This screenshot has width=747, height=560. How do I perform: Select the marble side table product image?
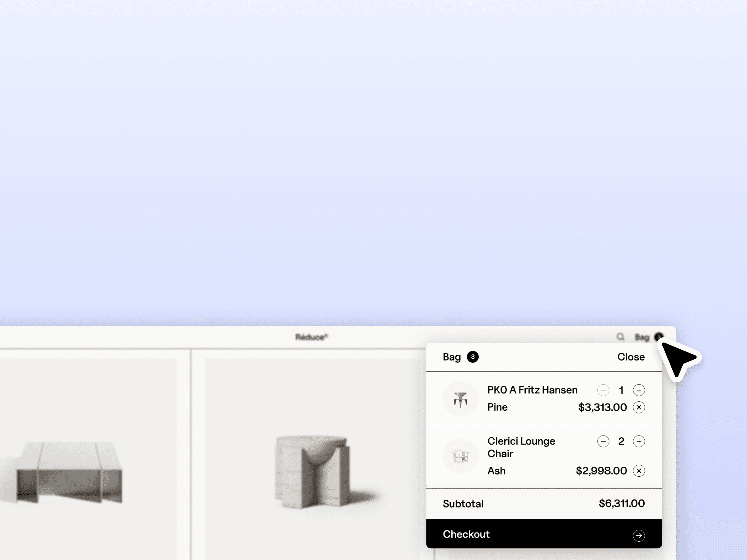(x=312, y=472)
